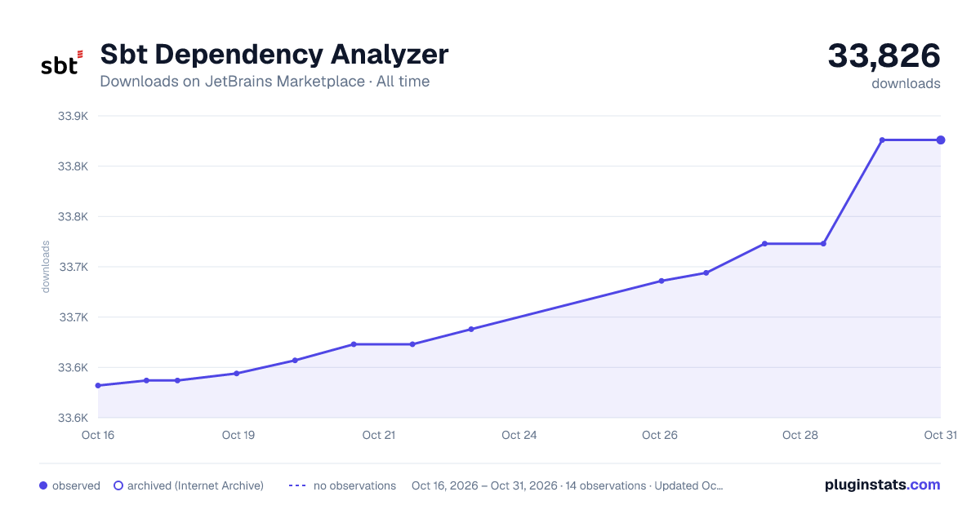Click the Oct 16, 2026 – Oct 31, 2026 date range text
The height and width of the screenshot is (514, 980).
click(x=484, y=485)
